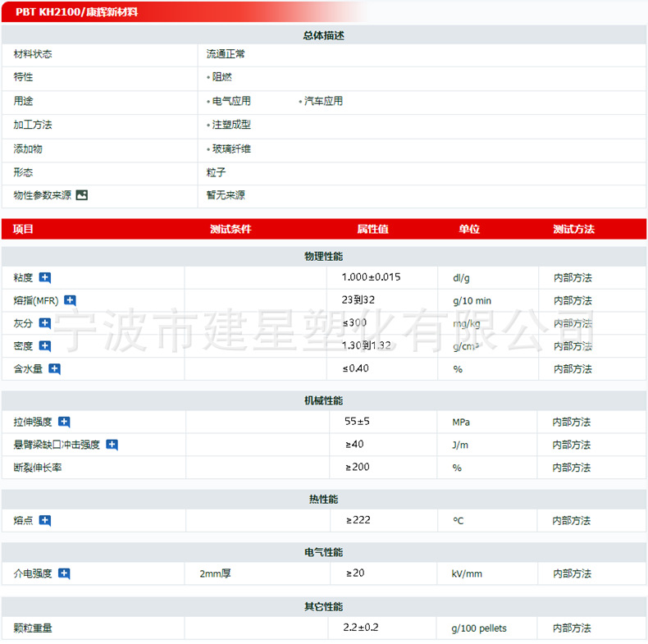648x644 pixels.
Task: Click the PBT KH2100/康辉新材料 title
Action: 77,12
